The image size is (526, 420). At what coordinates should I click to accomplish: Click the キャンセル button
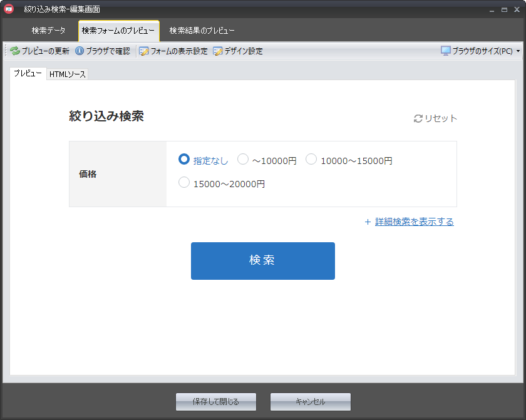[310, 402]
